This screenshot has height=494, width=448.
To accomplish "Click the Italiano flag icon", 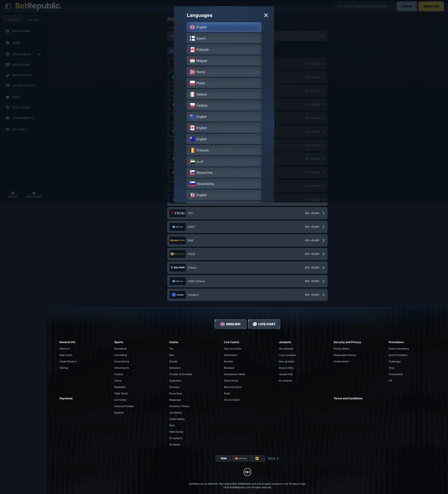I will [x=192, y=94].
